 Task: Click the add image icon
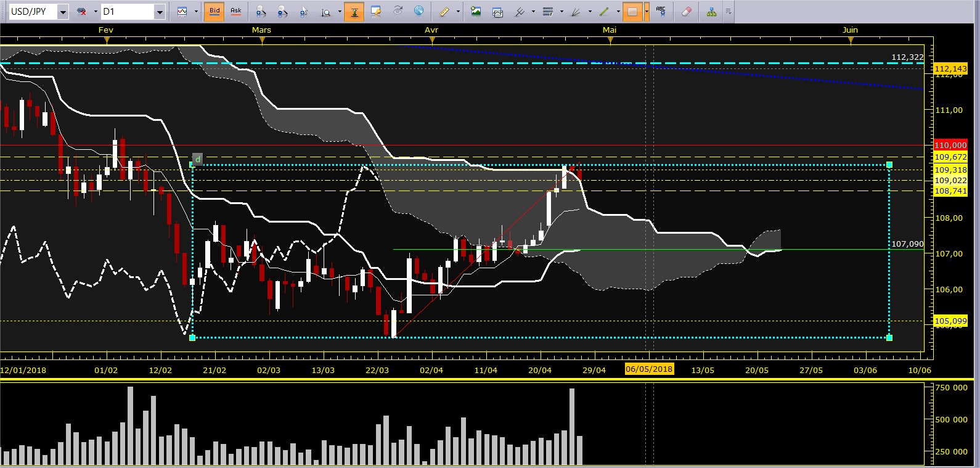point(476,12)
